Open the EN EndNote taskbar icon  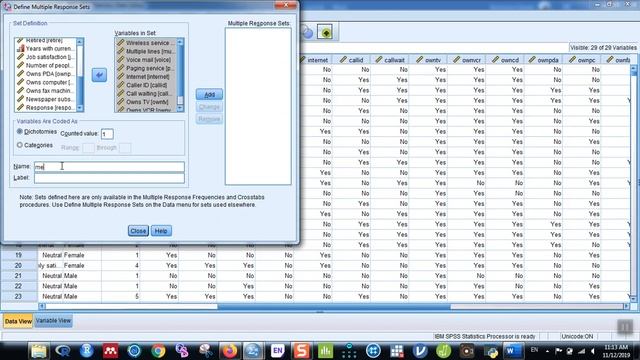pyautogui.click(x=278, y=351)
